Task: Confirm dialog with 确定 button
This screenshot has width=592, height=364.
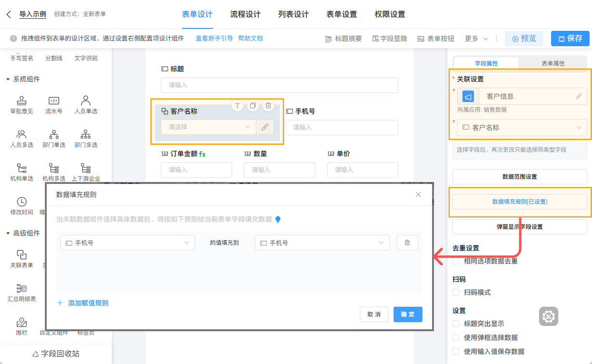Action: coord(408,314)
